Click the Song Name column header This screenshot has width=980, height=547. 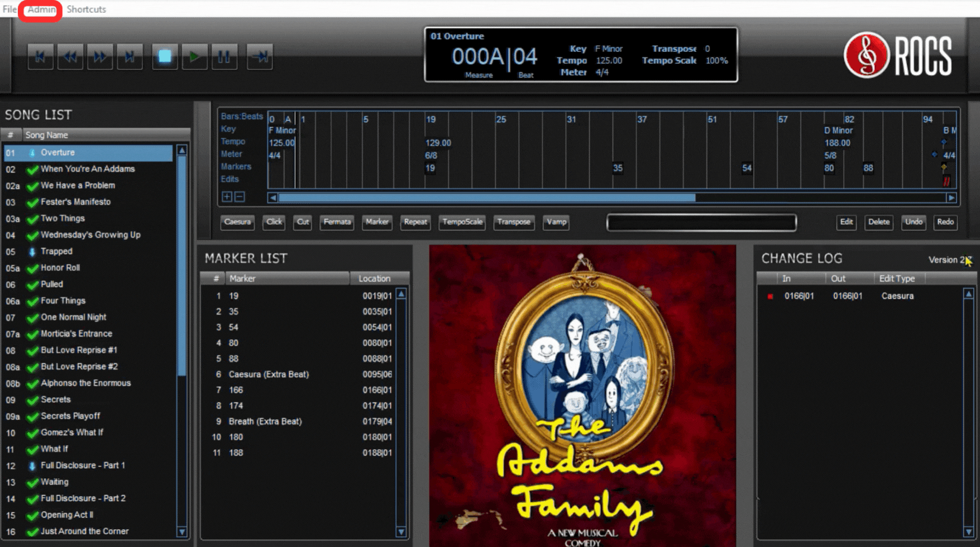tap(105, 135)
